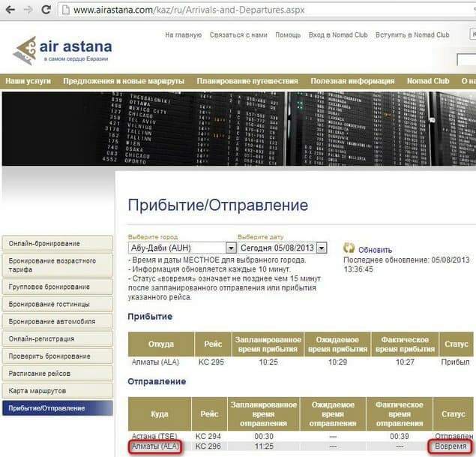
Task: Click the date dropdown arrow button
Action: [x=321, y=248]
